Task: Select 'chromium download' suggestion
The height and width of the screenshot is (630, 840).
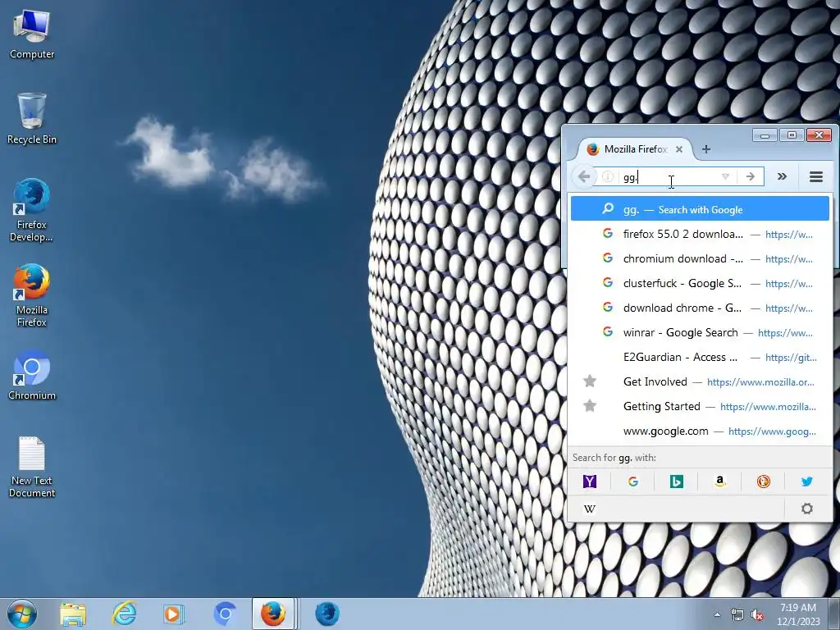Action: [700, 258]
